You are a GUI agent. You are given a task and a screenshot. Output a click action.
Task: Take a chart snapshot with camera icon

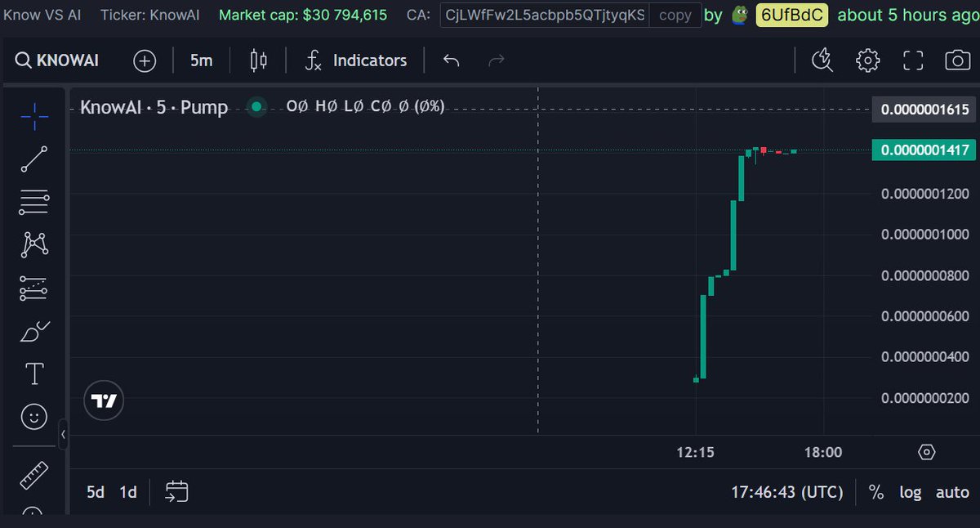(x=956, y=60)
